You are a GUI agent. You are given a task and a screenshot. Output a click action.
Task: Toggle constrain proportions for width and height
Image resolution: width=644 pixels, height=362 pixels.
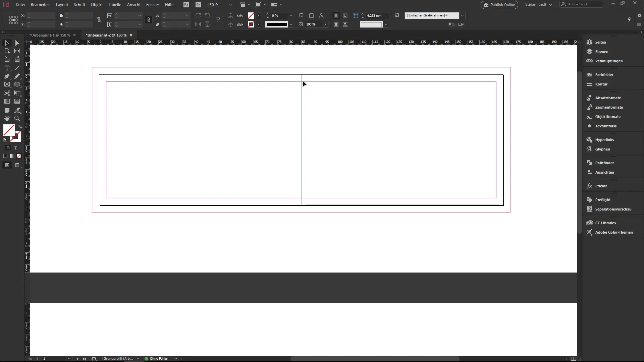click(x=99, y=20)
